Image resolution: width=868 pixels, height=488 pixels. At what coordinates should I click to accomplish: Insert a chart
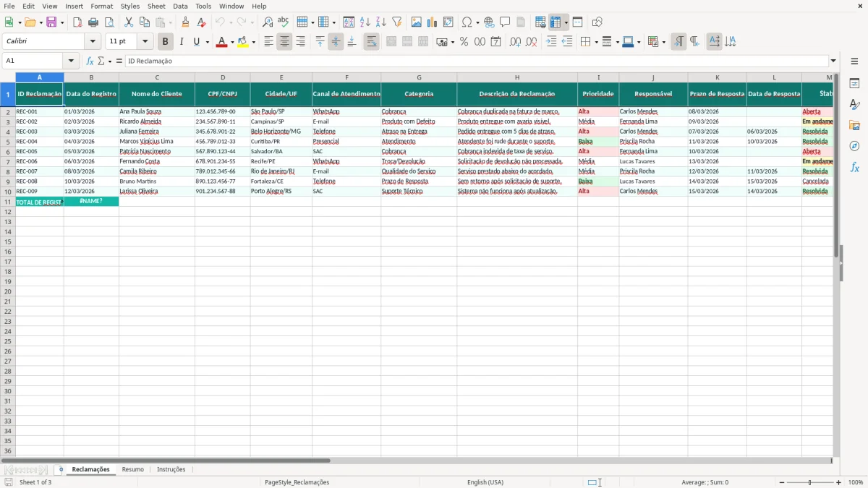(433, 22)
